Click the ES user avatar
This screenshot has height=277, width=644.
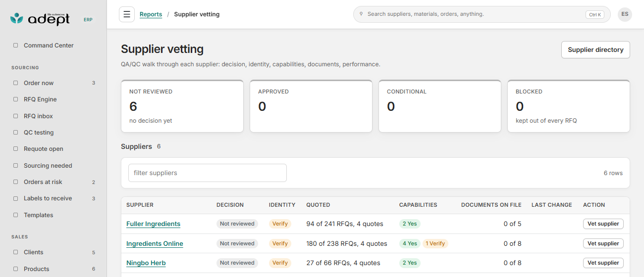click(x=625, y=14)
